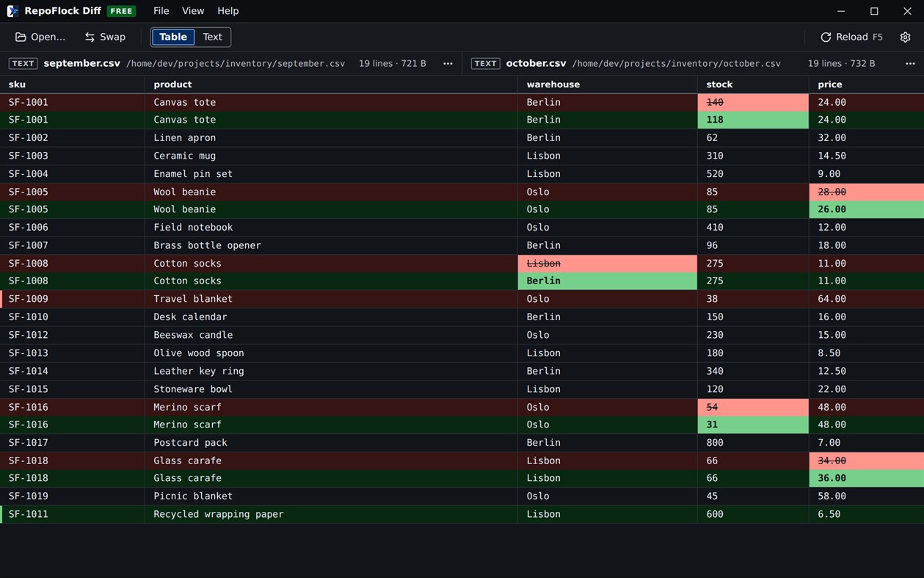
Task: Select the removed price 34.00
Action: 867,460
